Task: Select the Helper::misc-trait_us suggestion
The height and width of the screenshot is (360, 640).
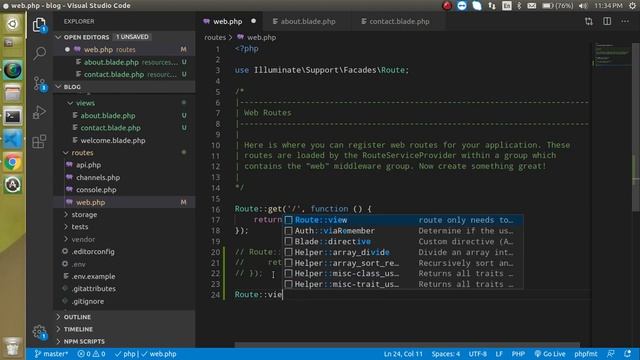Action: tap(403, 284)
